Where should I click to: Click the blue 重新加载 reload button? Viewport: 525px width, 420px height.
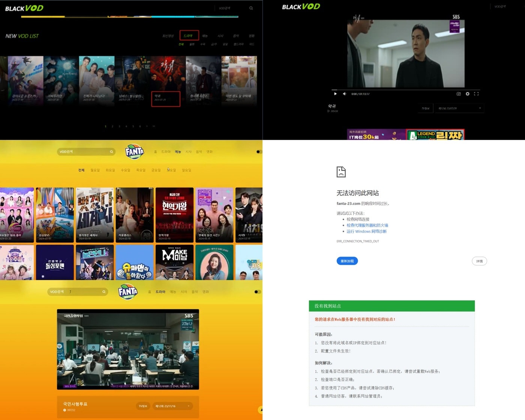click(347, 261)
